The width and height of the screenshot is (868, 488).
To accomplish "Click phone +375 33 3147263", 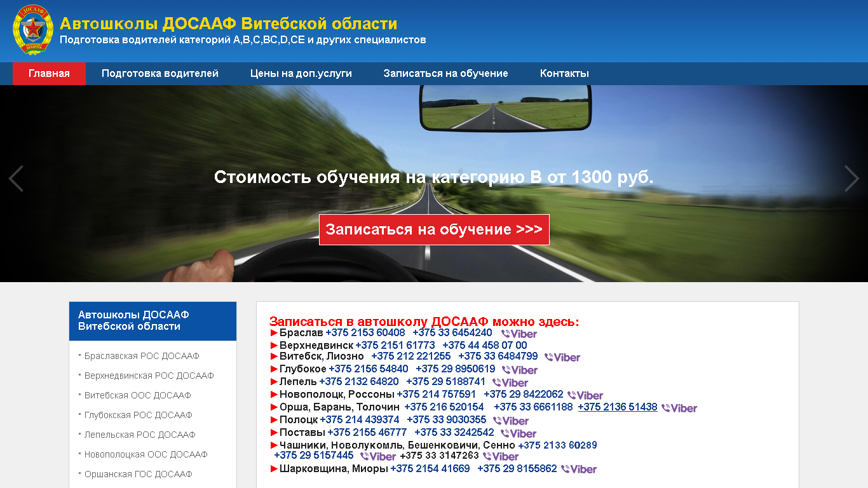I will coord(440,455).
